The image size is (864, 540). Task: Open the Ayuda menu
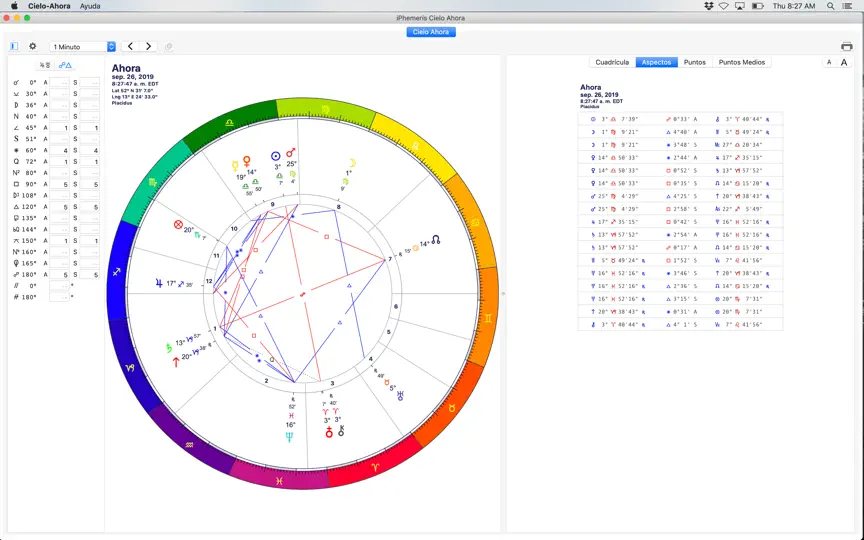tap(90, 6)
